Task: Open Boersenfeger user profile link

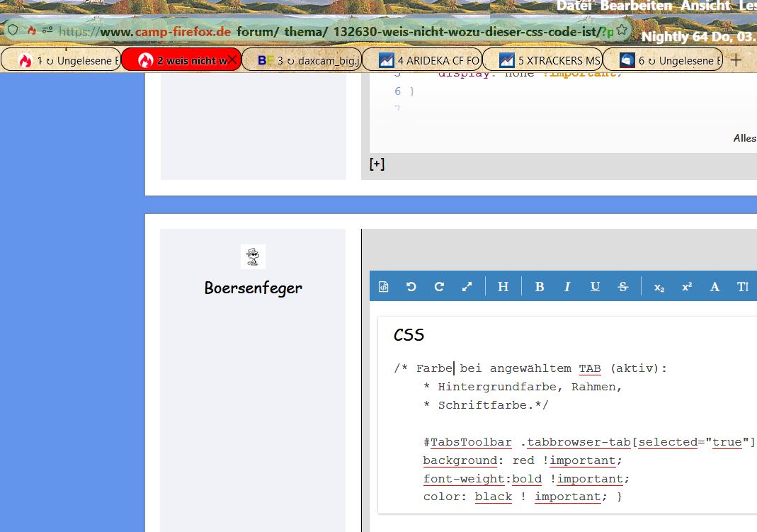Action: tap(253, 288)
